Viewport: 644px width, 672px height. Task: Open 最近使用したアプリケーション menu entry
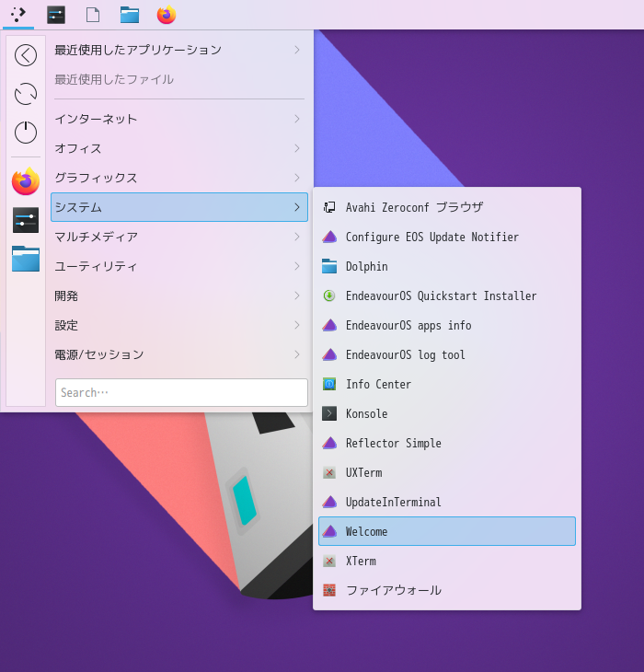(x=179, y=50)
